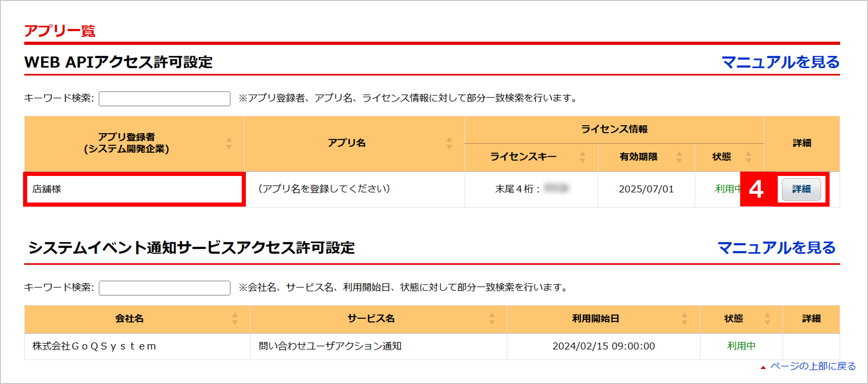Click the 問い合わせユーザアクション通知 service cell
Screen dimensions: 868x384
[330, 346]
